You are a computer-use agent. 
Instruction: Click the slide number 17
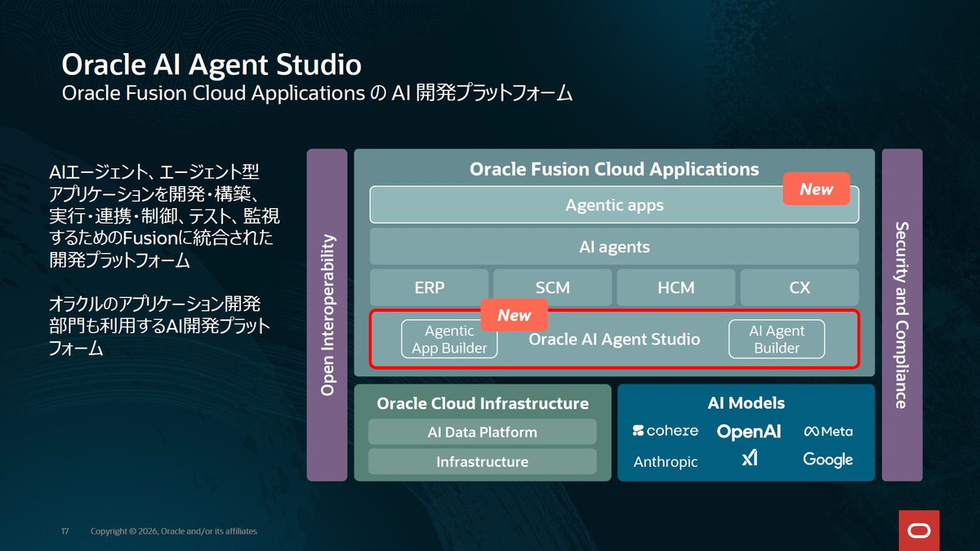point(65,531)
